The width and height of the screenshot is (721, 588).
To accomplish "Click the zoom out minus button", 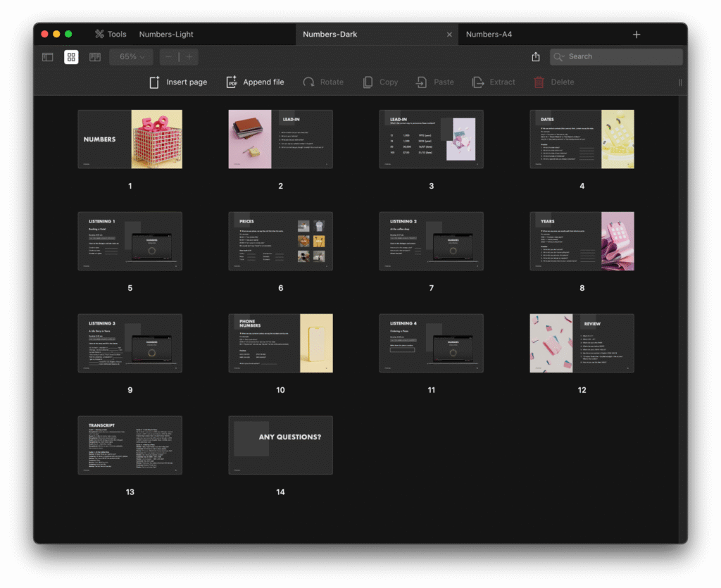I will coord(169,57).
